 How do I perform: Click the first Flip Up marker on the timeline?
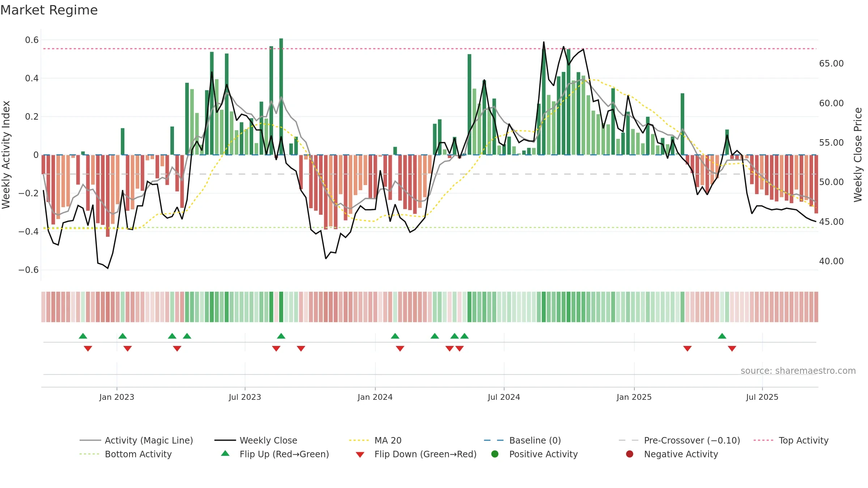[83, 336]
